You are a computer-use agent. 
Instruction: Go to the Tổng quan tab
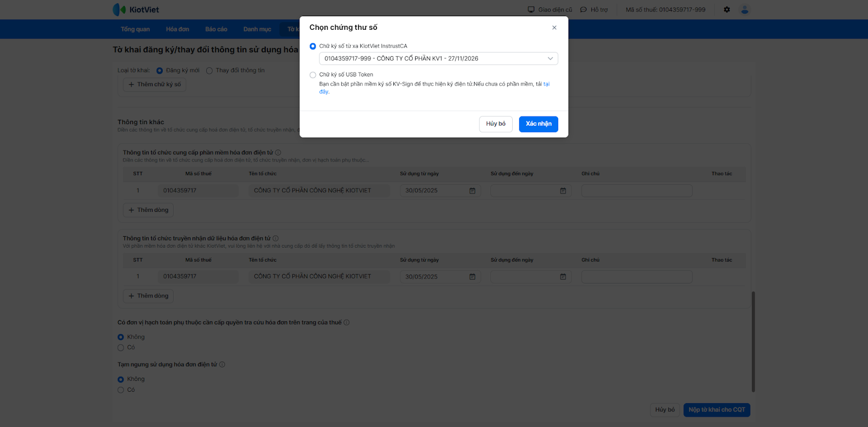point(135,29)
